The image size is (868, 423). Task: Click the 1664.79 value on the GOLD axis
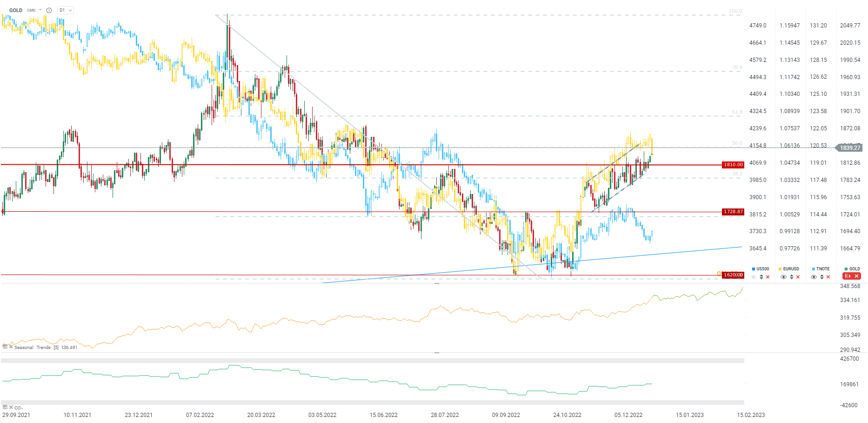[x=850, y=248]
